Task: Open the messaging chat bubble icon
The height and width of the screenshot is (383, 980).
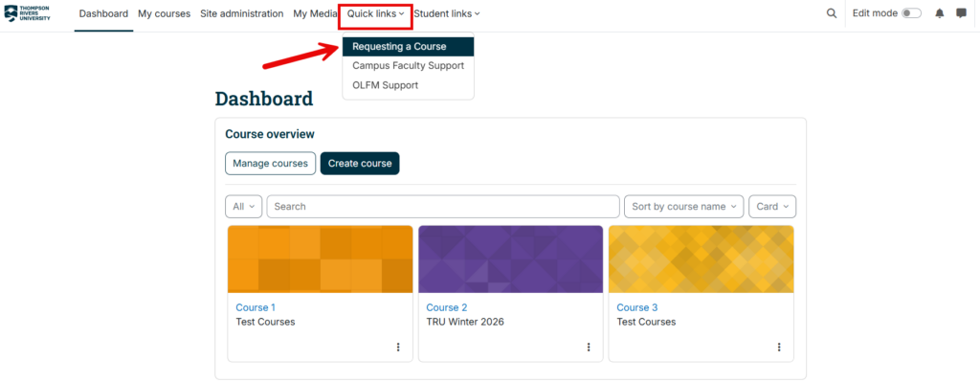Action: 961,13
